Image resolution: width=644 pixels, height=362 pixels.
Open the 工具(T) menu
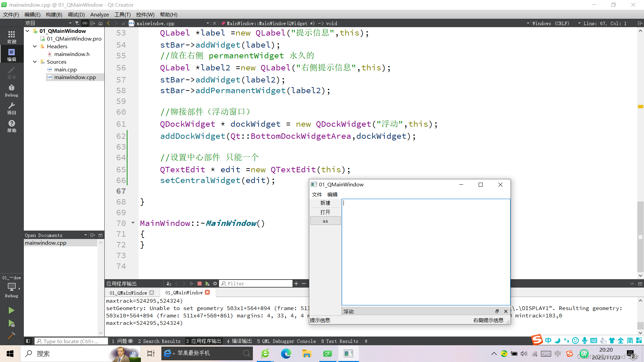[122, 14]
